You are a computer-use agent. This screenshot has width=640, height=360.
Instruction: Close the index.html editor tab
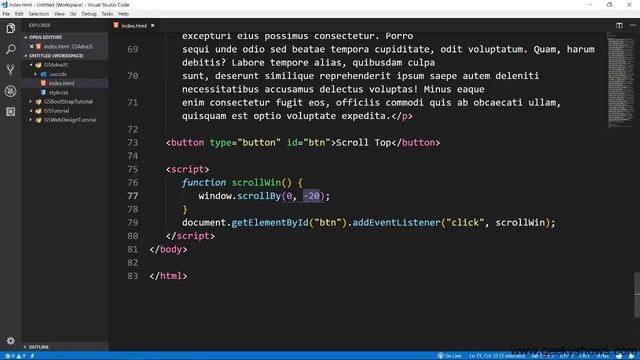click(153, 25)
